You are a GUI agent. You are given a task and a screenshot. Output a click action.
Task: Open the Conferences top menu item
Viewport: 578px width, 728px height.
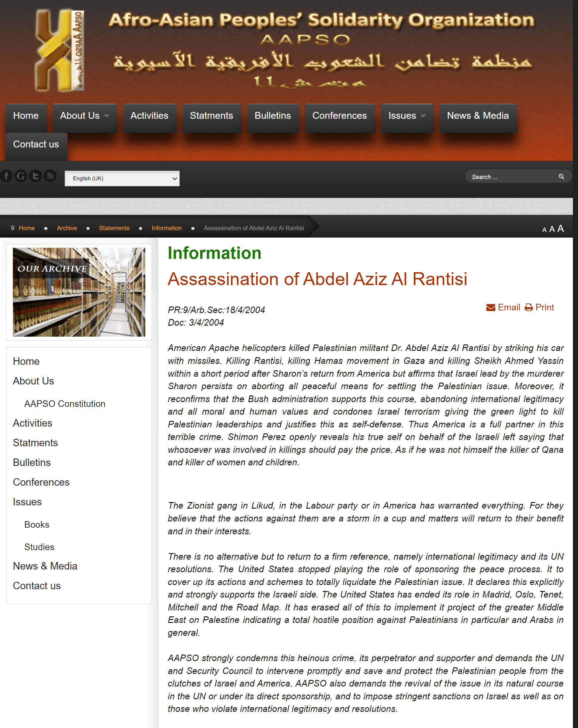tap(339, 116)
